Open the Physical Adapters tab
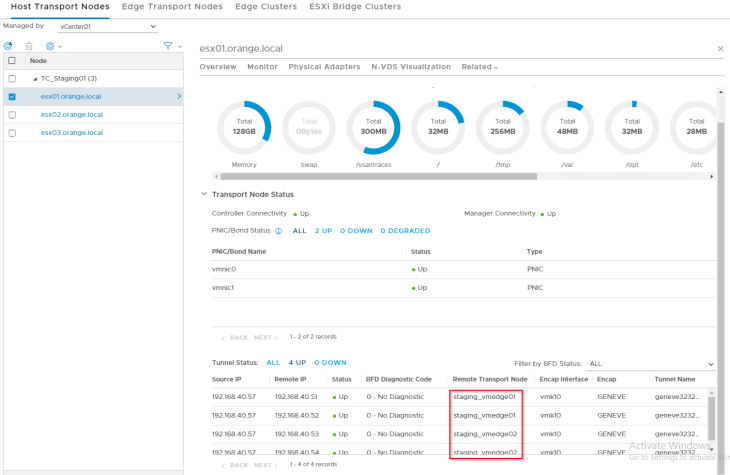This screenshot has height=475, width=730. point(324,67)
